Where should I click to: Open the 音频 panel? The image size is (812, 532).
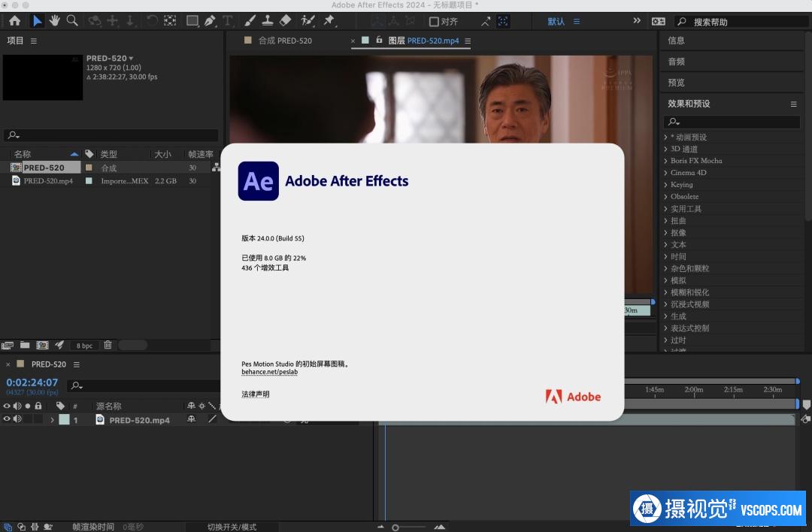[x=677, y=62]
